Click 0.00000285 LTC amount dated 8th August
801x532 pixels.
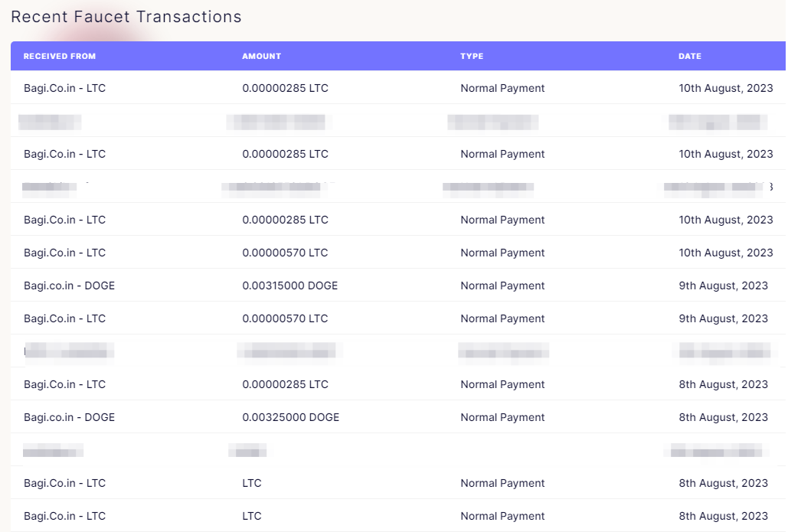(285, 384)
